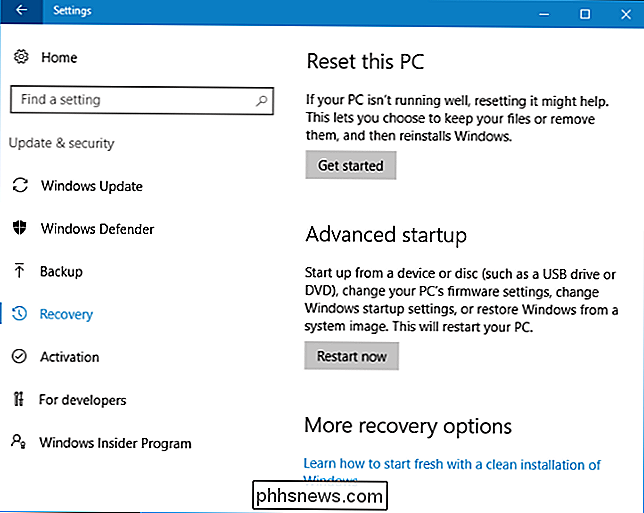Click the Home gear icon
This screenshot has width=644, height=513.
21,57
